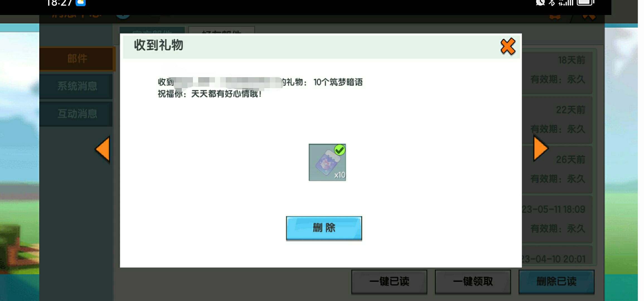Tap the battery icon in status bar

586,3
